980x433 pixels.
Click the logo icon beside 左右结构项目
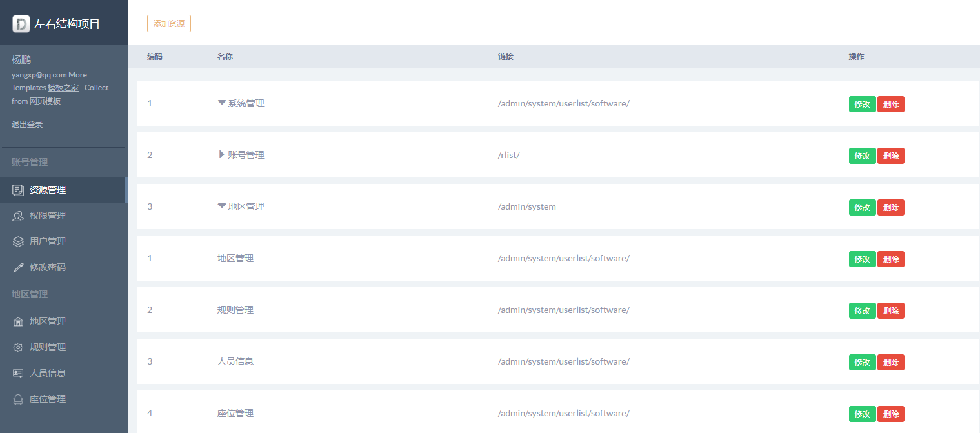pyautogui.click(x=21, y=24)
